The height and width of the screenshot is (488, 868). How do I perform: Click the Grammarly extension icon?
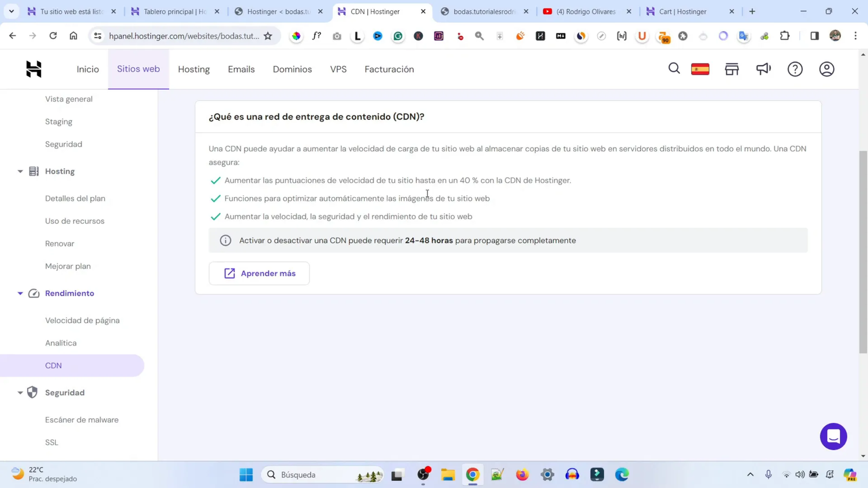(x=398, y=36)
